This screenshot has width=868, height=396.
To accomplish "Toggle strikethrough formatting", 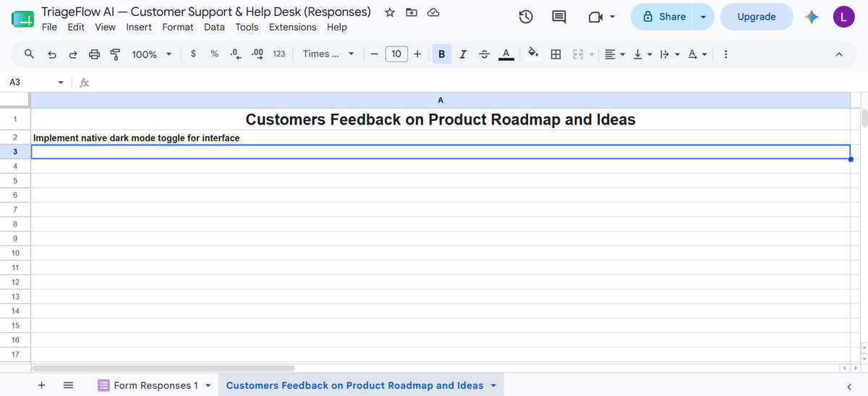I will pos(485,54).
